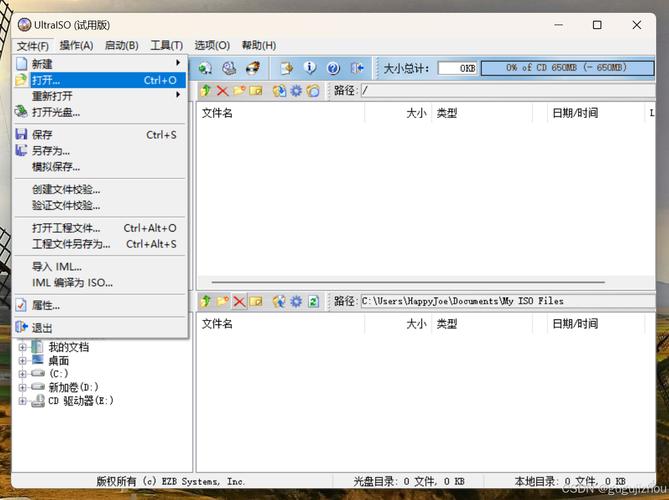Viewport: 669px width, 500px height.
Task: Click 光盘目录: 0 文件, 0 KB in status bar
Action: click(408, 482)
